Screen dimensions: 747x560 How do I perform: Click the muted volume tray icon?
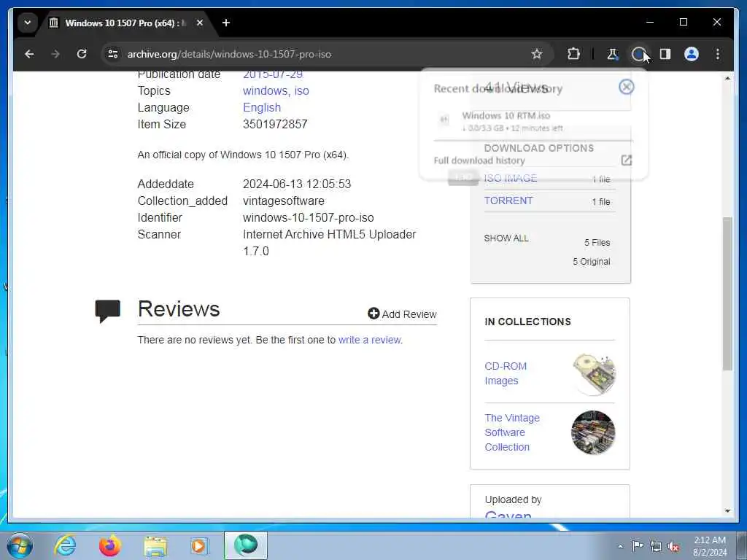tap(673, 547)
